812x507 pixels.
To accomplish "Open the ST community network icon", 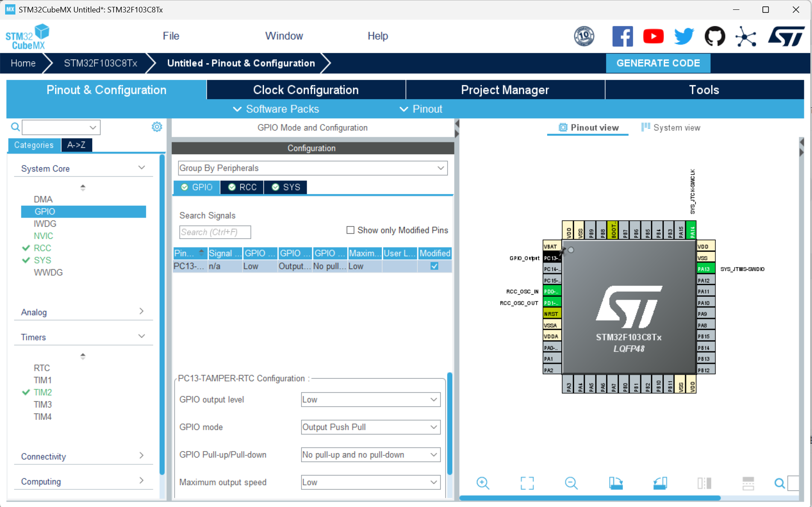I will [x=746, y=36].
